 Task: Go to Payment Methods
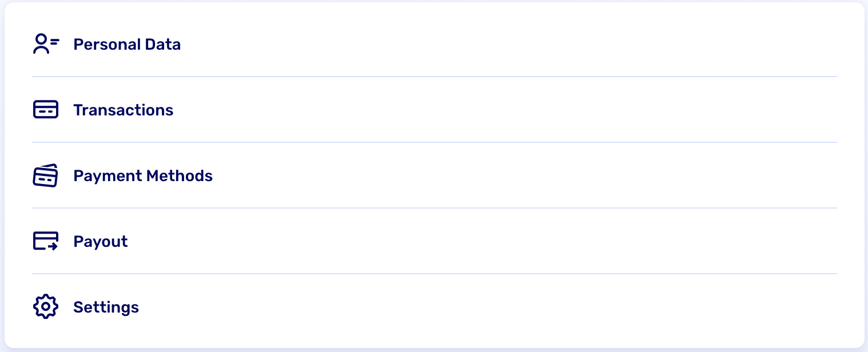(143, 175)
